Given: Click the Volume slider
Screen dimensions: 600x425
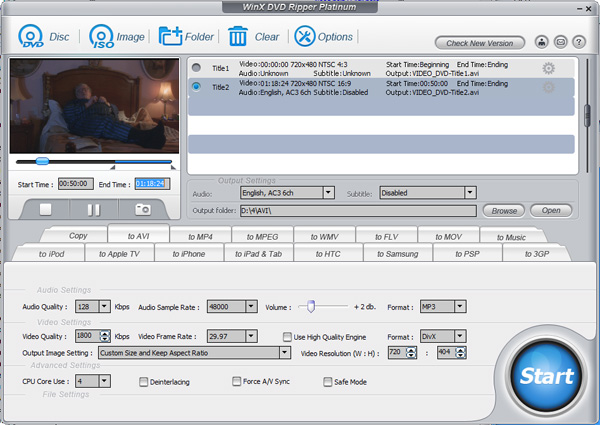Looking at the screenshot, I should 313,306.
